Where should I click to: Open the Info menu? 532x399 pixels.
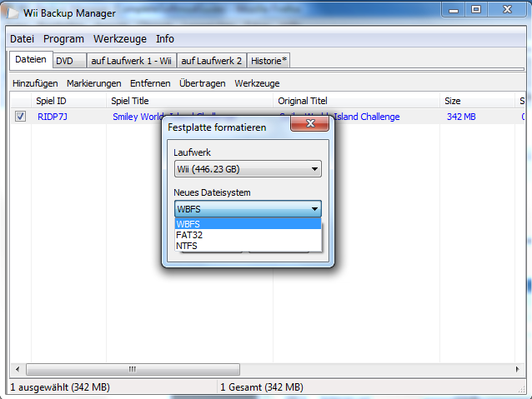[x=165, y=39]
